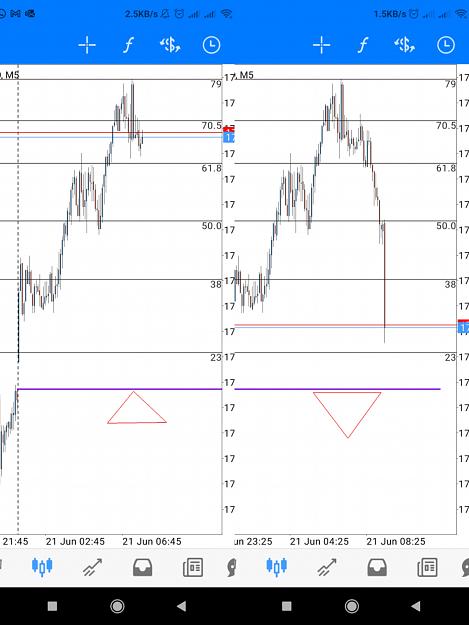Tap 23 Fibonacci label in left chart
The height and width of the screenshot is (625, 469).
click(x=216, y=358)
